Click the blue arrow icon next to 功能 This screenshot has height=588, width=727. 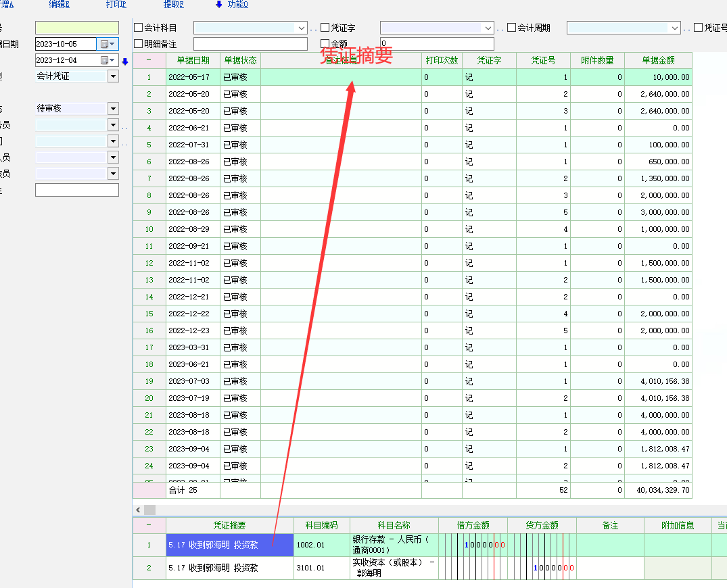point(218,5)
